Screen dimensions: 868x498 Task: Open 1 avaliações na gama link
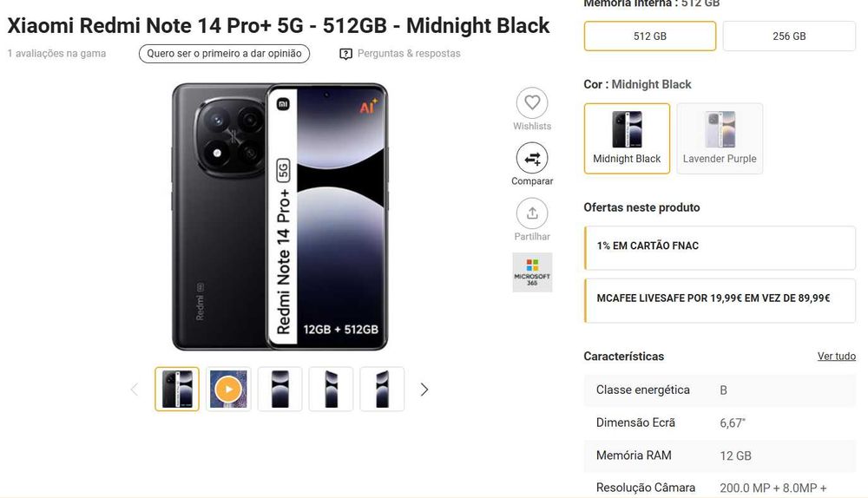pos(56,54)
